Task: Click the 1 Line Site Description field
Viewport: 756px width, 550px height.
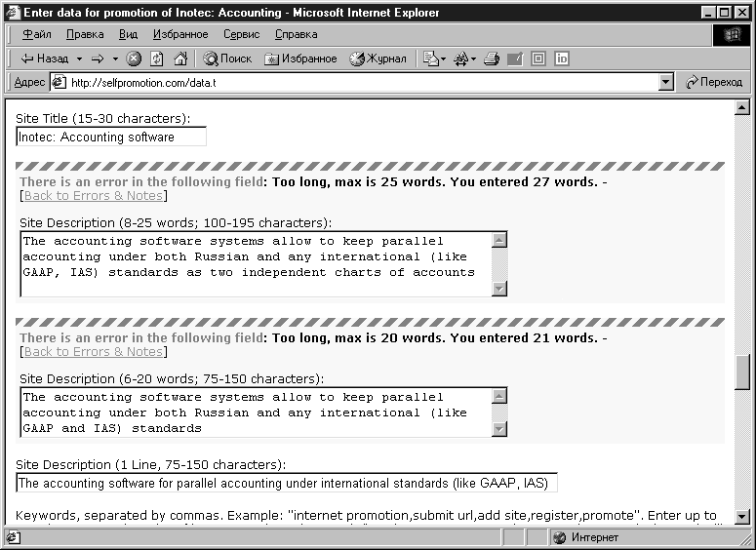Action: (287, 483)
